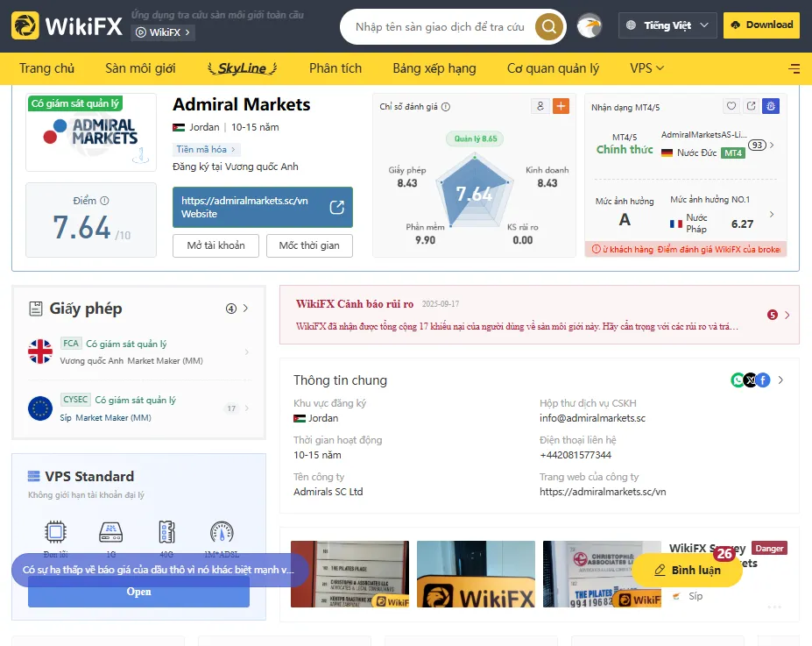Click the WhatsApp social icon
This screenshot has width=812, height=646.
pyautogui.click(x=738, y=380)
